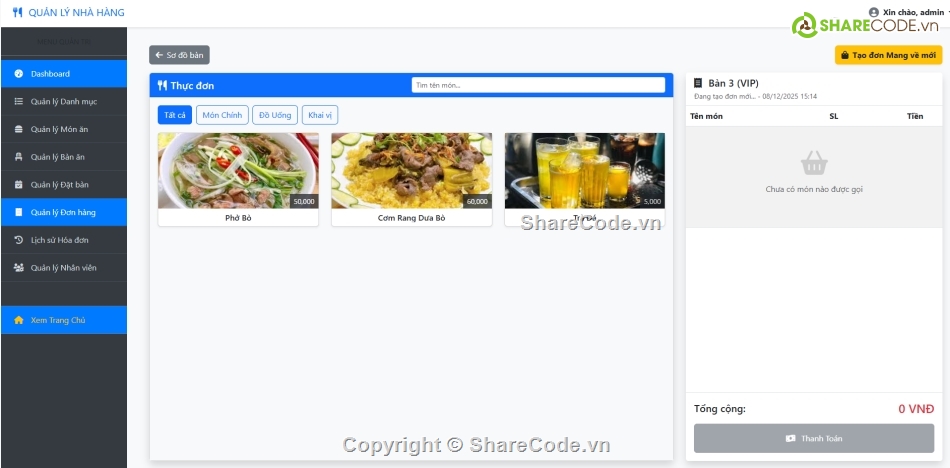950x468 pixels.
Task: Filter menu by Đồ Uống
Action: (x=275, y=115)
